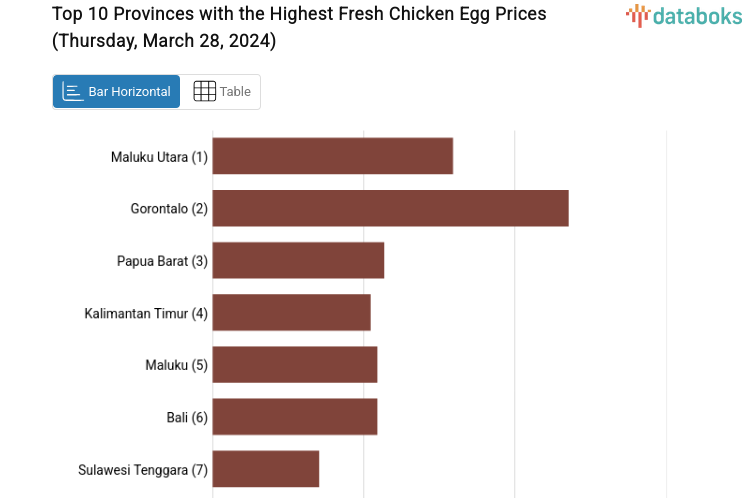Click the Bali (6) axis label
753x498 pixels.
pyautogui.click(x=187, y=417)
